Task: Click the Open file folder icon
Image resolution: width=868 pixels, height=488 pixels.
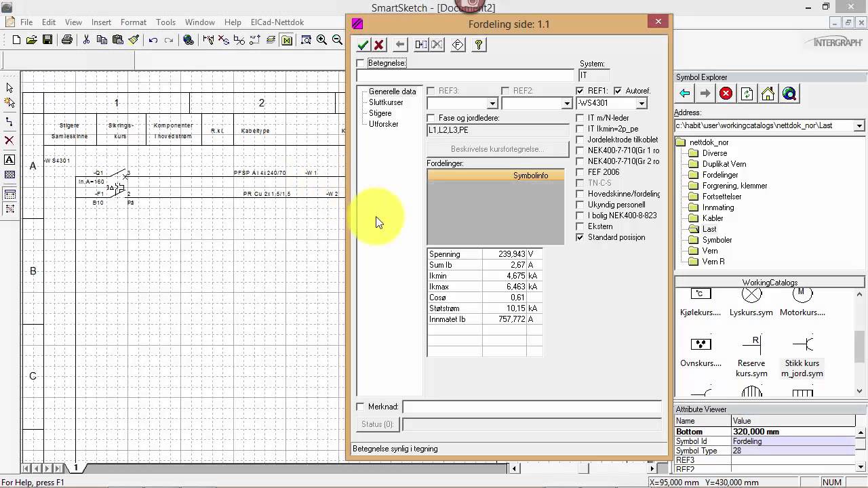Action: pos(31,40)
